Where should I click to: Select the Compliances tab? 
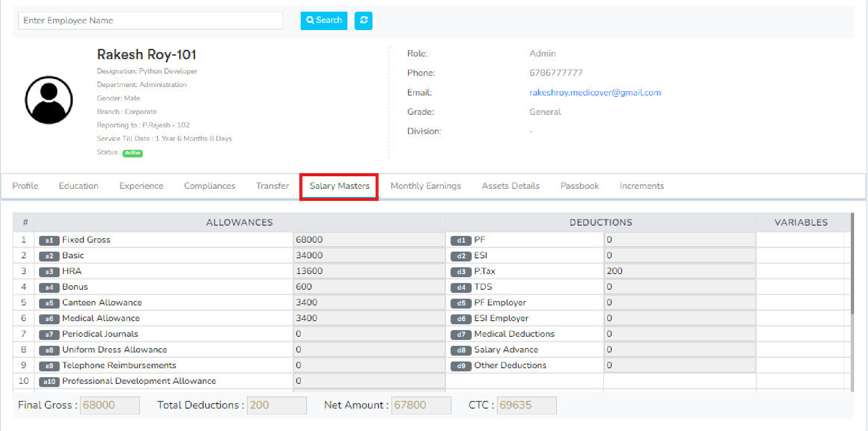[210, 186]
